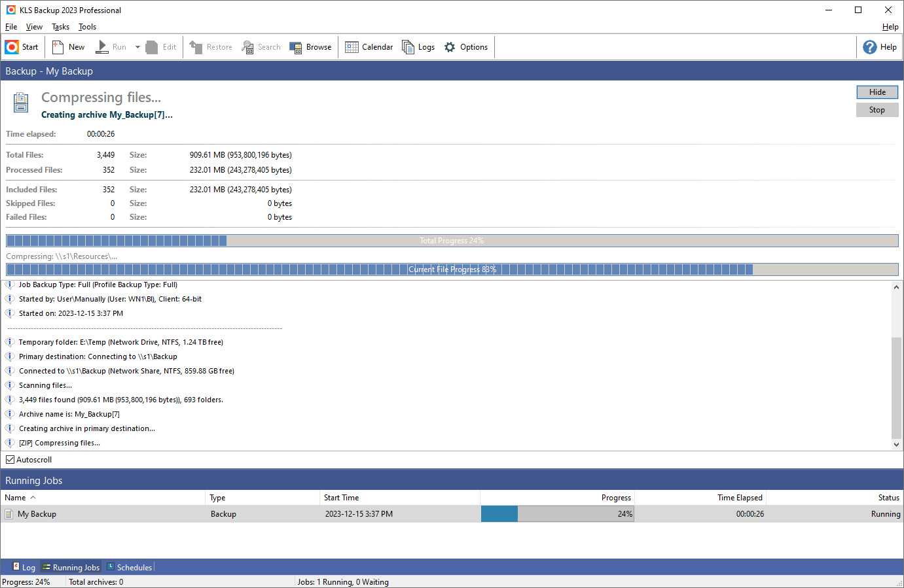Switch to the Log tab

click(24, 567)
